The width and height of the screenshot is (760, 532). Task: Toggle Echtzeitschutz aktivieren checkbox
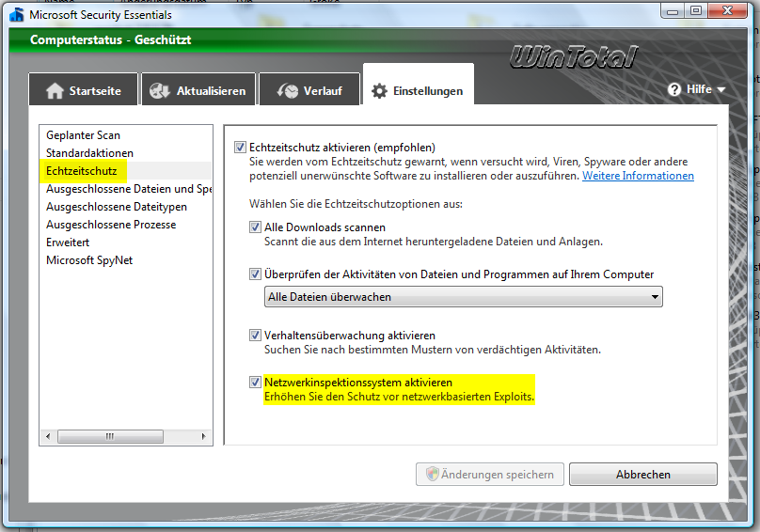point(240,147)
